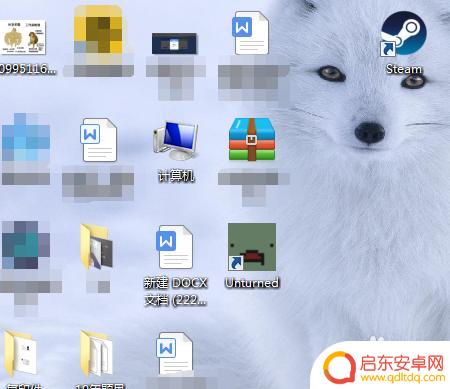Open the folder whose label starts with 10年

97,354
